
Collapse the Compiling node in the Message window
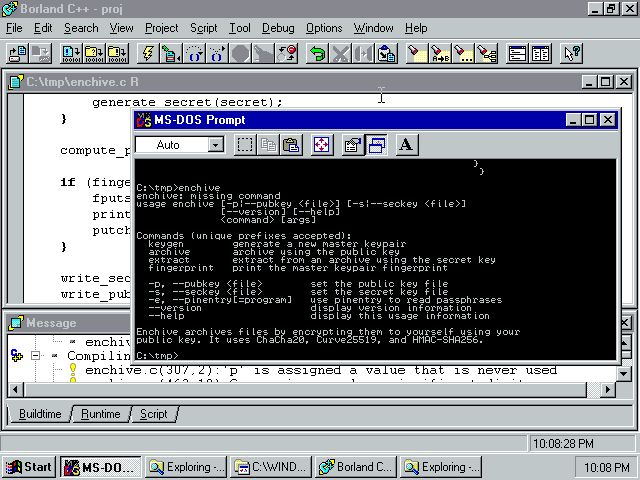click(x=36, y=356)
